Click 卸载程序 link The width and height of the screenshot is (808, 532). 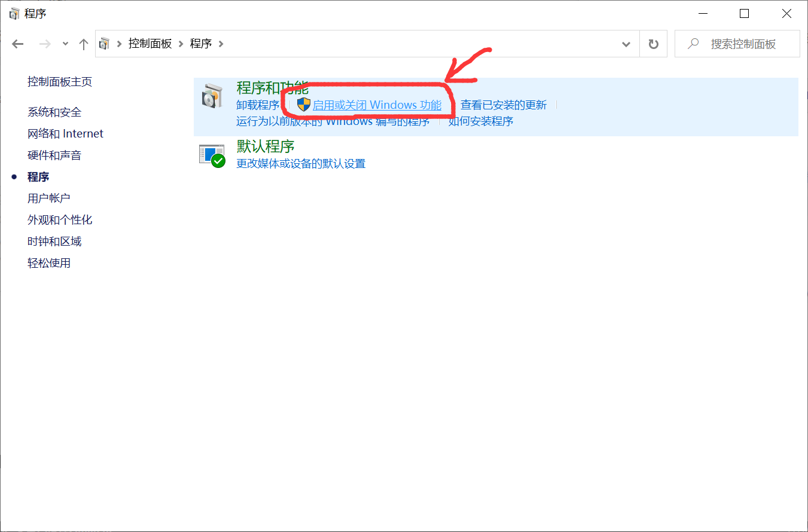[x=258, y=105]
